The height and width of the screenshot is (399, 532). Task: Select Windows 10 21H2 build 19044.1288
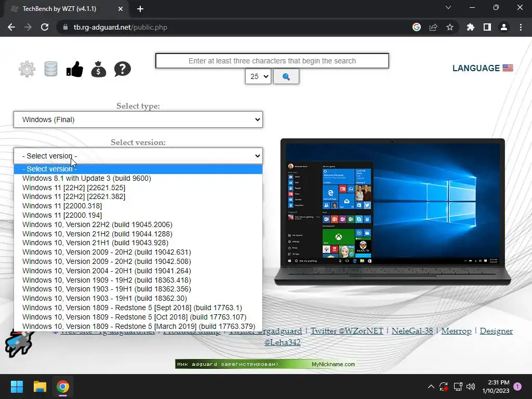138,234
